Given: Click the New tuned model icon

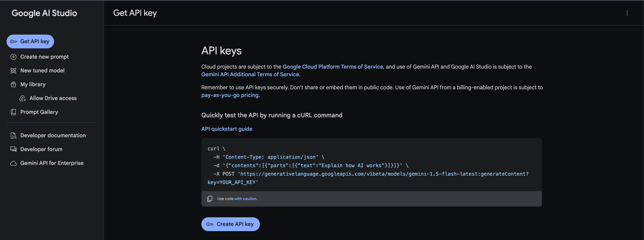Looking at the screenshot, I should click(x=13, y=71).
